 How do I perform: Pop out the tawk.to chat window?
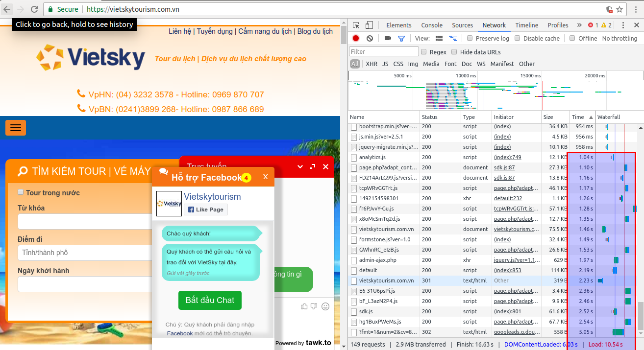313,166
